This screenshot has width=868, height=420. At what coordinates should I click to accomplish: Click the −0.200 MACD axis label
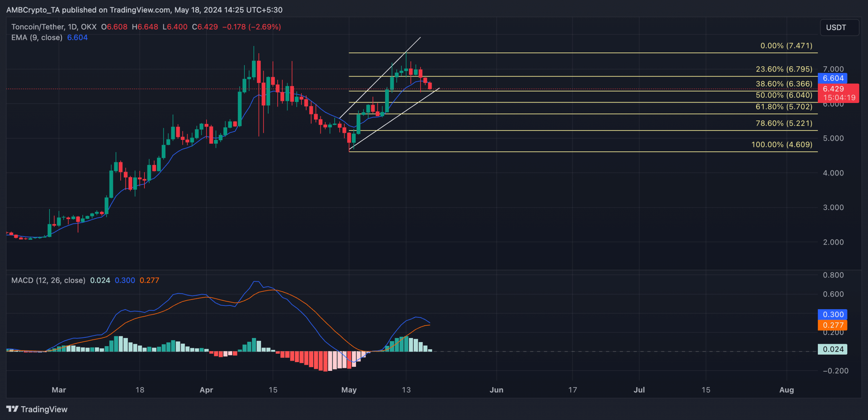point(835,371)
